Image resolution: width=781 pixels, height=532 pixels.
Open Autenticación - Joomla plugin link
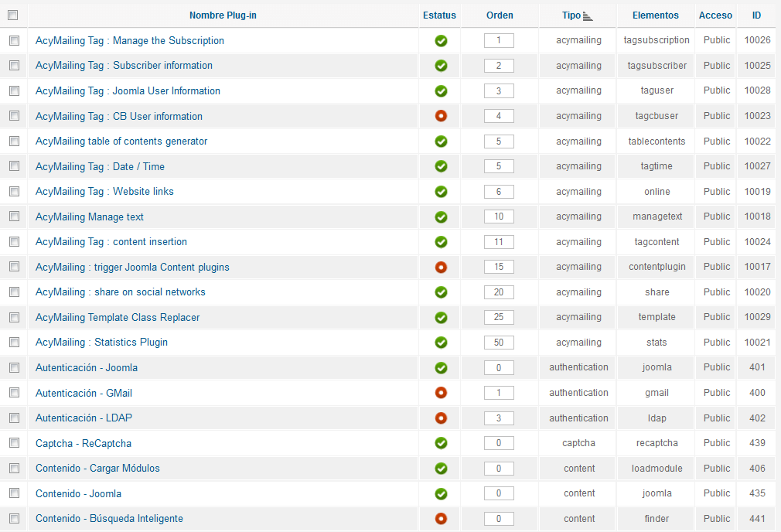click(87, 368)
